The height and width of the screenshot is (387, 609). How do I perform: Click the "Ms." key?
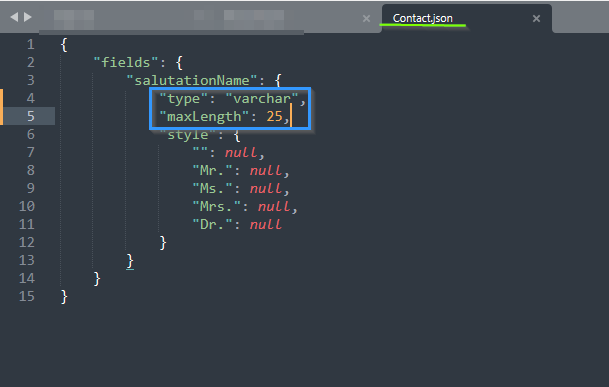[213, 188]
